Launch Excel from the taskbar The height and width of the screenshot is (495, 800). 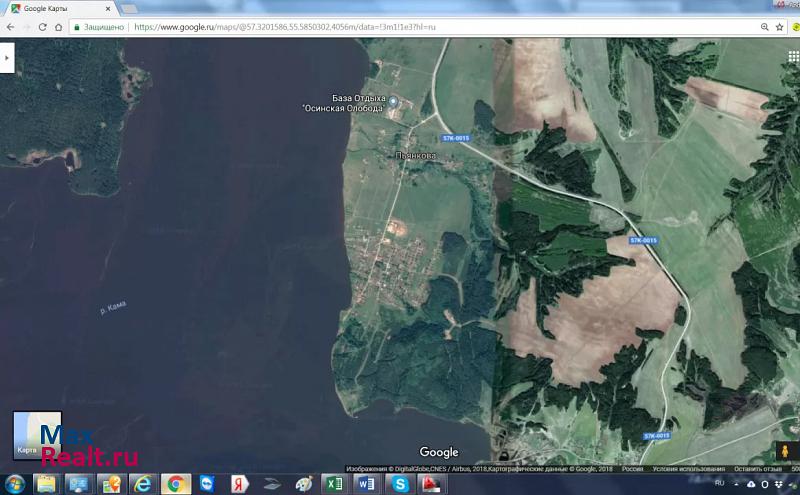(x=333, y=484)
